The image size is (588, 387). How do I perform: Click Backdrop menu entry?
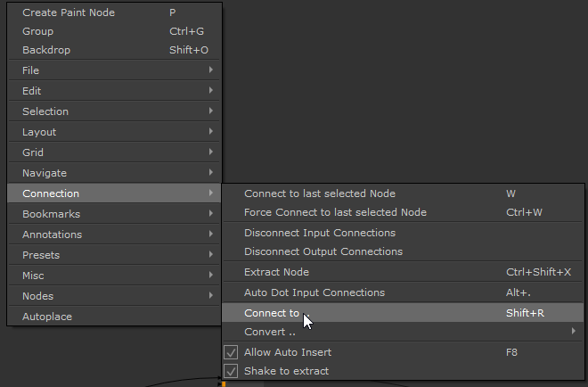point(46,50)
